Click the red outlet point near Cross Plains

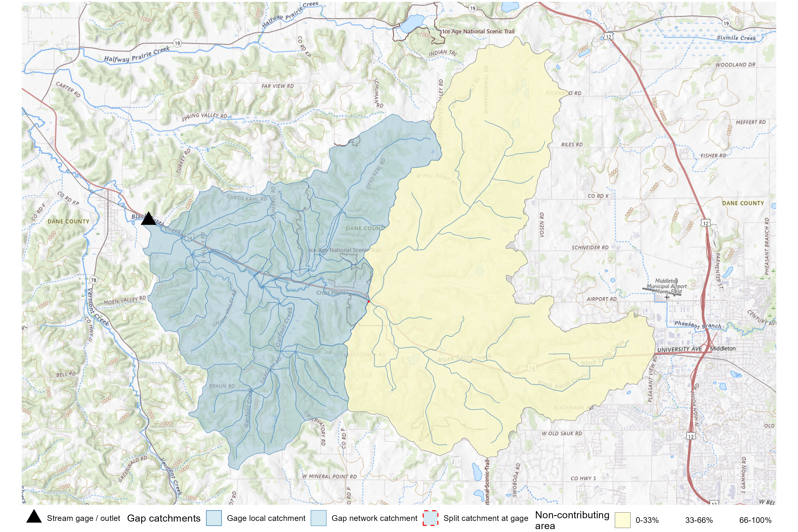368,301
